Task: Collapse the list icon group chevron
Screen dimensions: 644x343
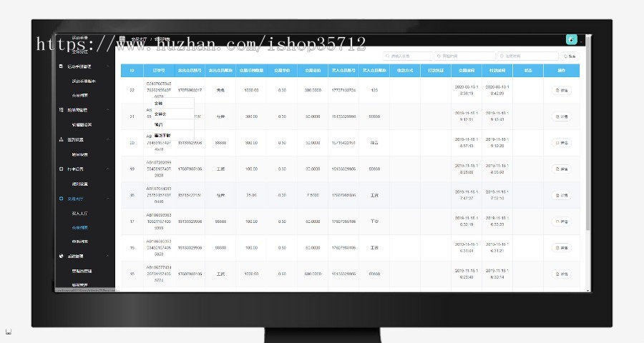Action: 108,110
